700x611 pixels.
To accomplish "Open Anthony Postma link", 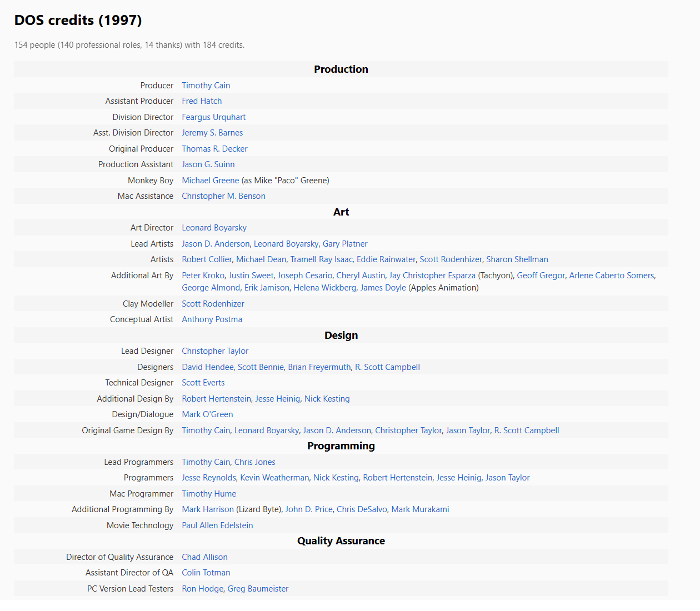I will pyautogui.click(x=212, y=319).
